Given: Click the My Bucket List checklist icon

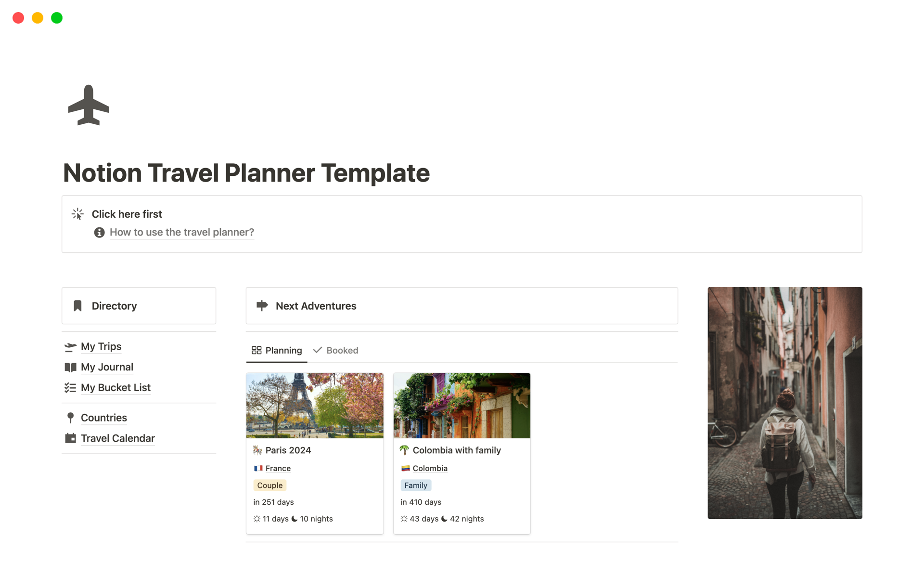Looking at the screenshot, I should pos(70,388).
